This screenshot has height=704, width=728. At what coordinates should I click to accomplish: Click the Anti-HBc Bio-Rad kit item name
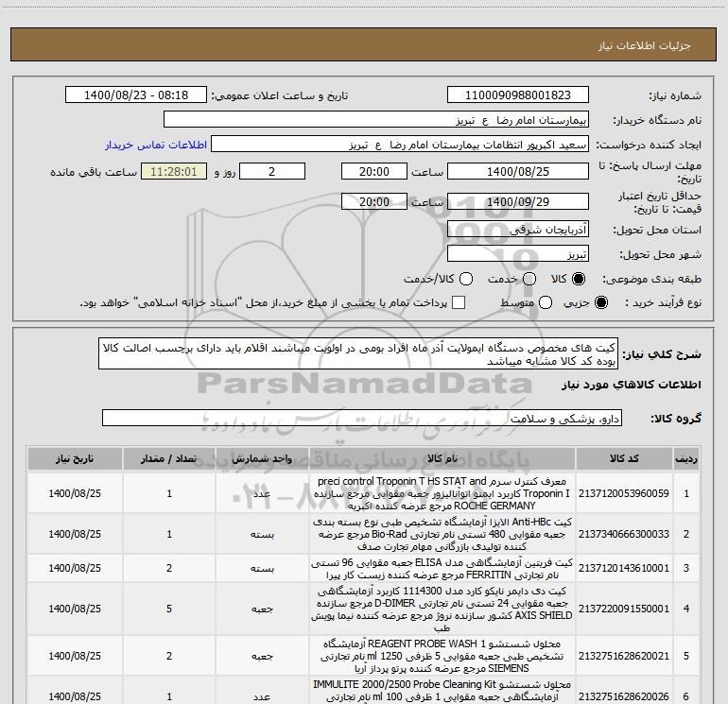point(442,534)
